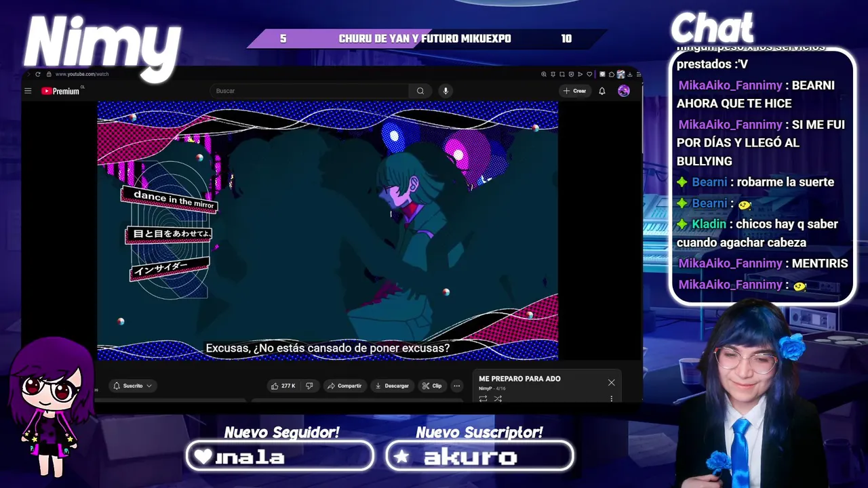Click the Compartir share button
Image resolution: width=868 pixels, height=488 pixels.
coord(344,386)
